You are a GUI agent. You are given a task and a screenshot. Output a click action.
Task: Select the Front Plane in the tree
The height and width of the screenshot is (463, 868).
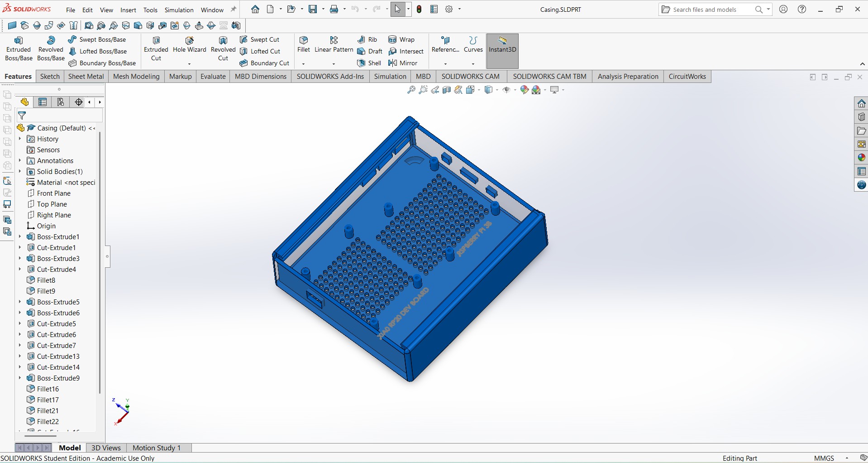click(49, 193)
